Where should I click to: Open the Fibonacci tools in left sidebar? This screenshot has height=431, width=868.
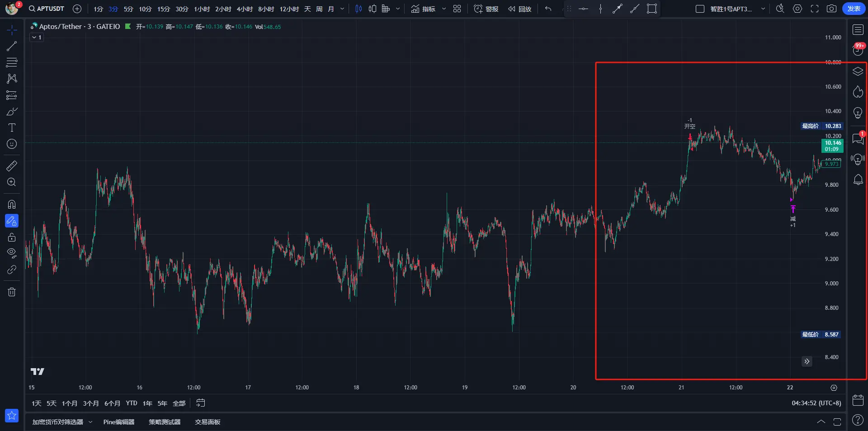click(x=12, y=62)
